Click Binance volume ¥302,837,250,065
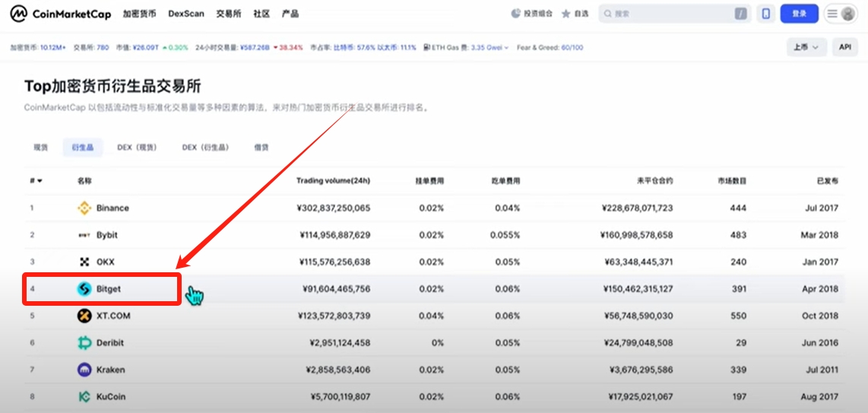Viewport: 868px width, 413px height. click(x=333, y=208)
